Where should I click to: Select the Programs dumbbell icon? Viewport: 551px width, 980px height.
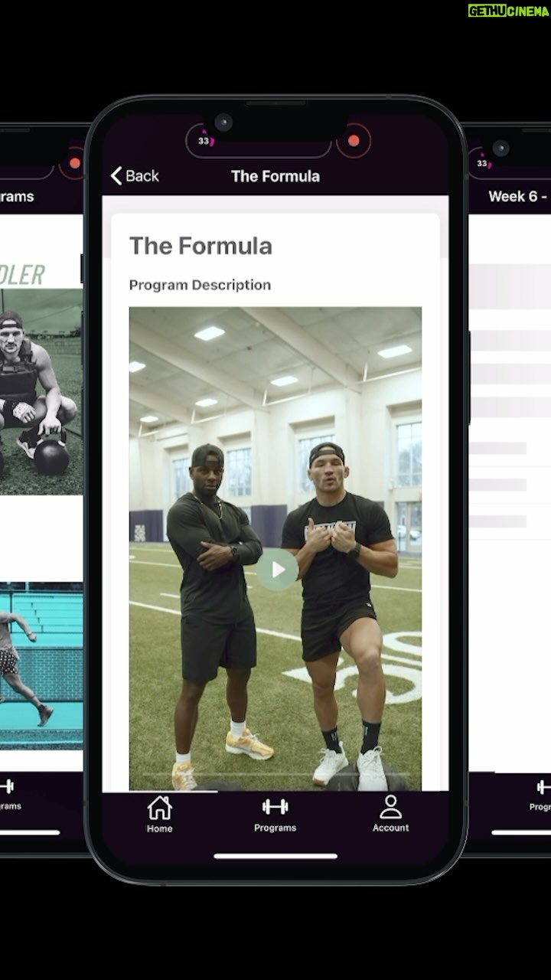275,806
